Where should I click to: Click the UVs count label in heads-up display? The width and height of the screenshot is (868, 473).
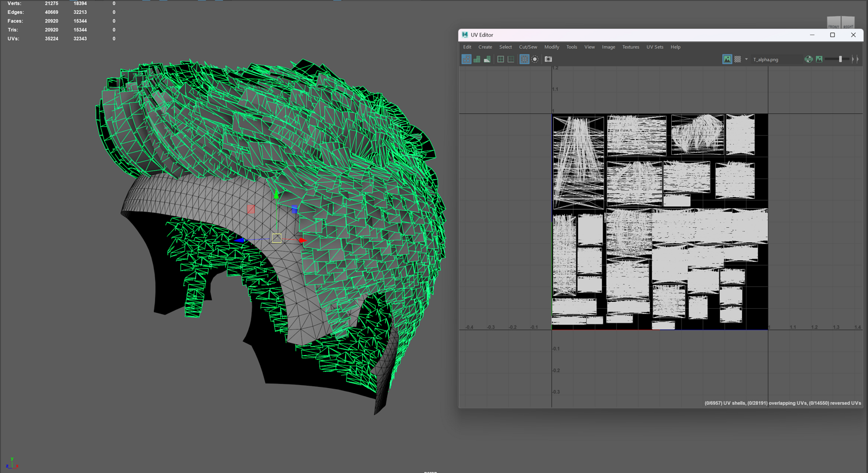13,39
